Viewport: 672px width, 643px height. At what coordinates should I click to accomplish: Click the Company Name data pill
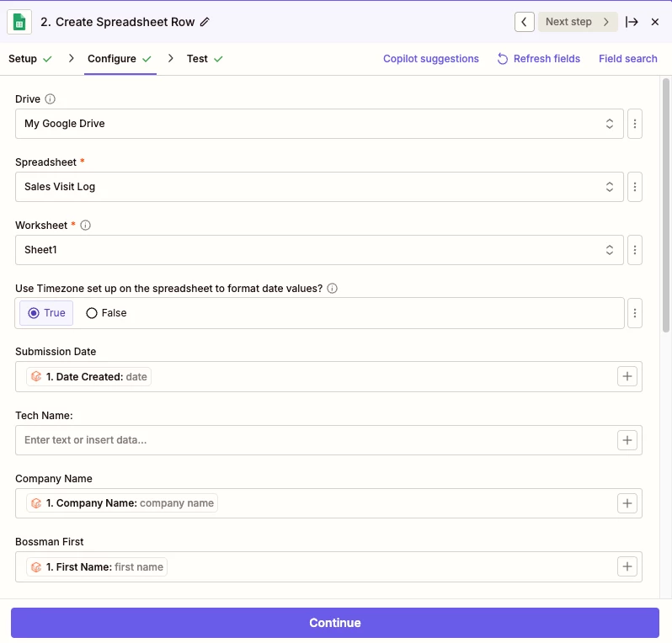click(x=122, y=503)
